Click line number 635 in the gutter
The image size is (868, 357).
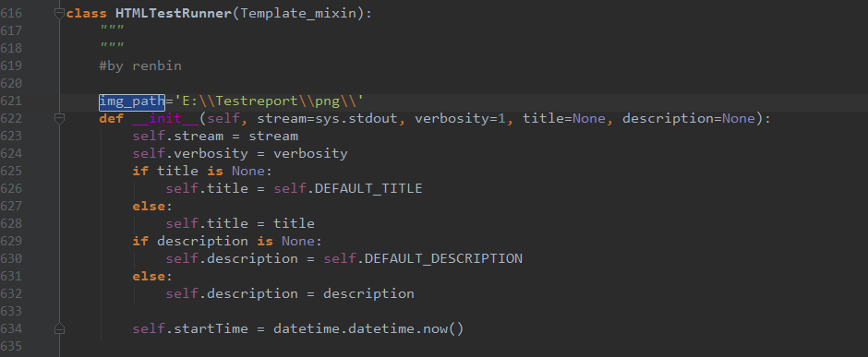tap(12, 346)
